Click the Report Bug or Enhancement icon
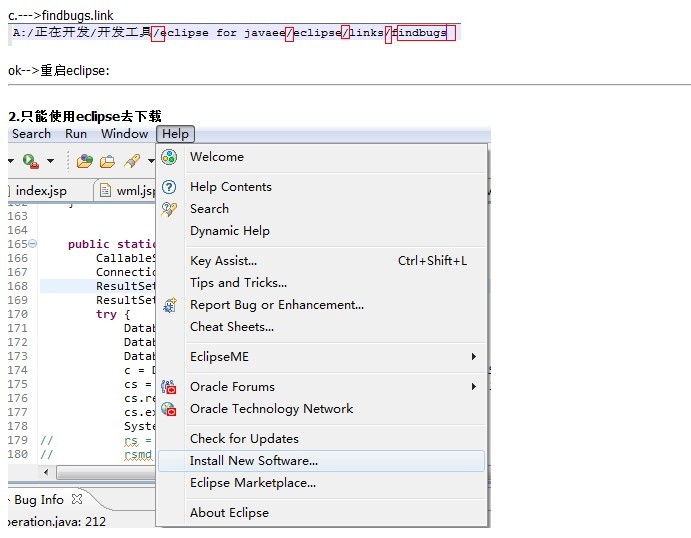The height and width of the screenshot is (538, 691). pyautogui.click(x=169, y=305)
